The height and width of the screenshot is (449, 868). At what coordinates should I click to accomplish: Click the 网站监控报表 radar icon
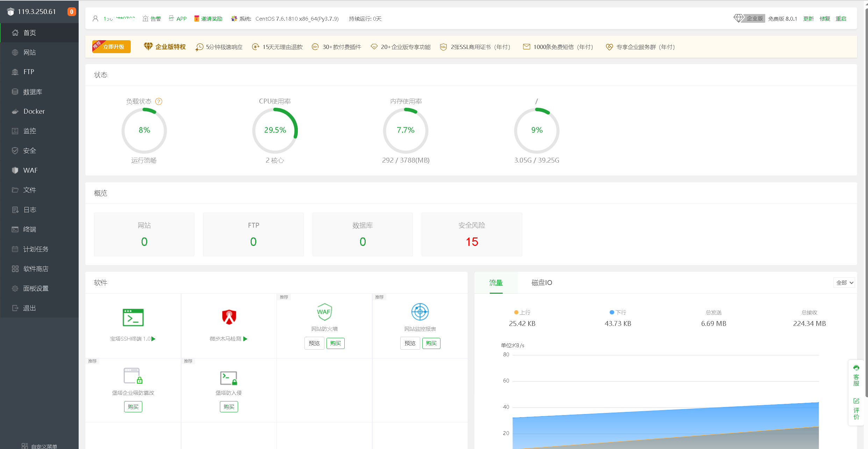tap(420, 312)
